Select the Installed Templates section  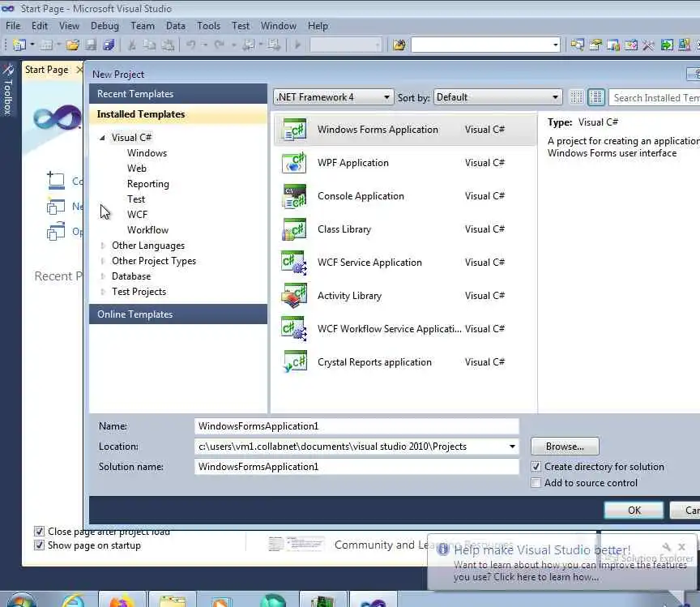tap(178, 114)
